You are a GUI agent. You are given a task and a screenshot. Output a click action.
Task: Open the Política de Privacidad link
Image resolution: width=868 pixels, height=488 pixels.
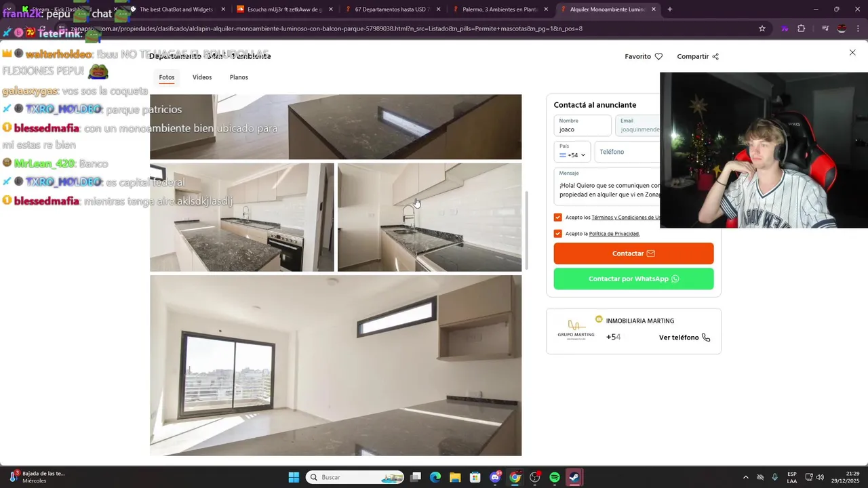point(614,234)
